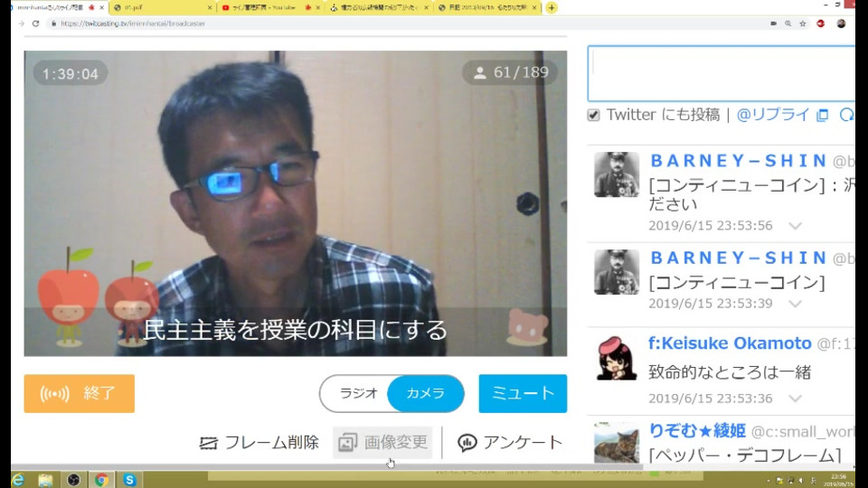Switch to the 01.pdf browser tab
868x488 pixels.
pos(161,7)
